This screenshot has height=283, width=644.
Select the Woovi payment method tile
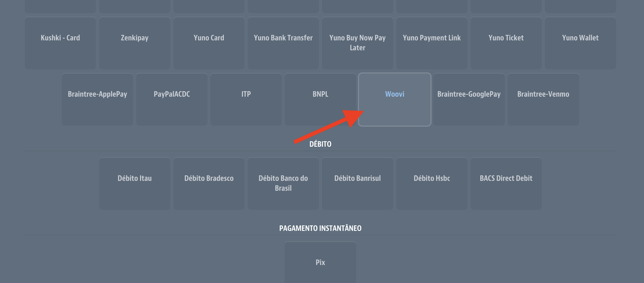(x=394, y=99)
